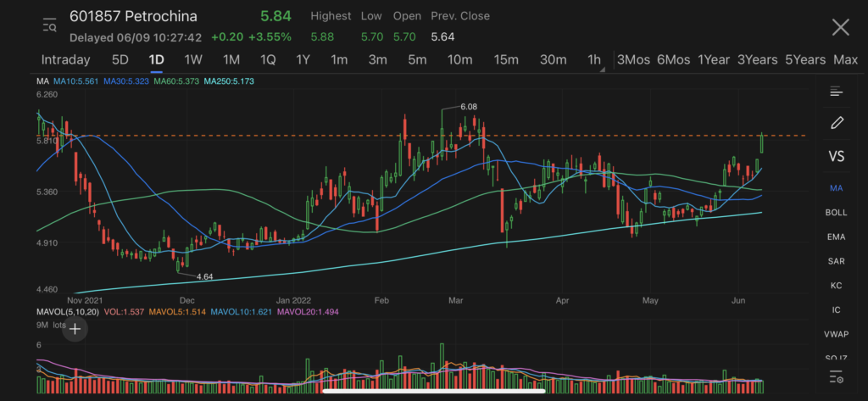The image size is (868, 401).
Task: Select the 1Q quarterly period tab
Action: click(x=268, y=60)
